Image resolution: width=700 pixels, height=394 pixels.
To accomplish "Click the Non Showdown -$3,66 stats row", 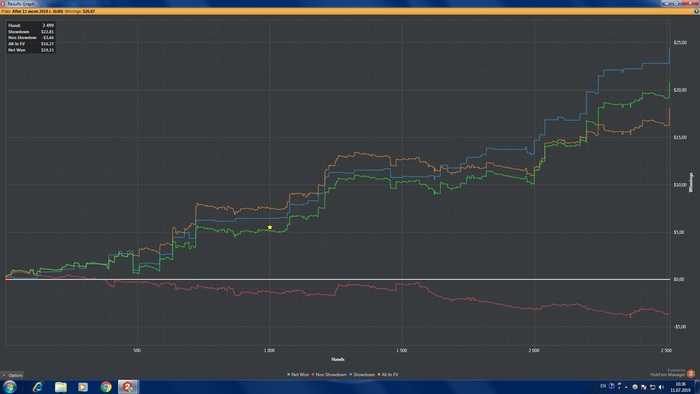I will 31,37.
